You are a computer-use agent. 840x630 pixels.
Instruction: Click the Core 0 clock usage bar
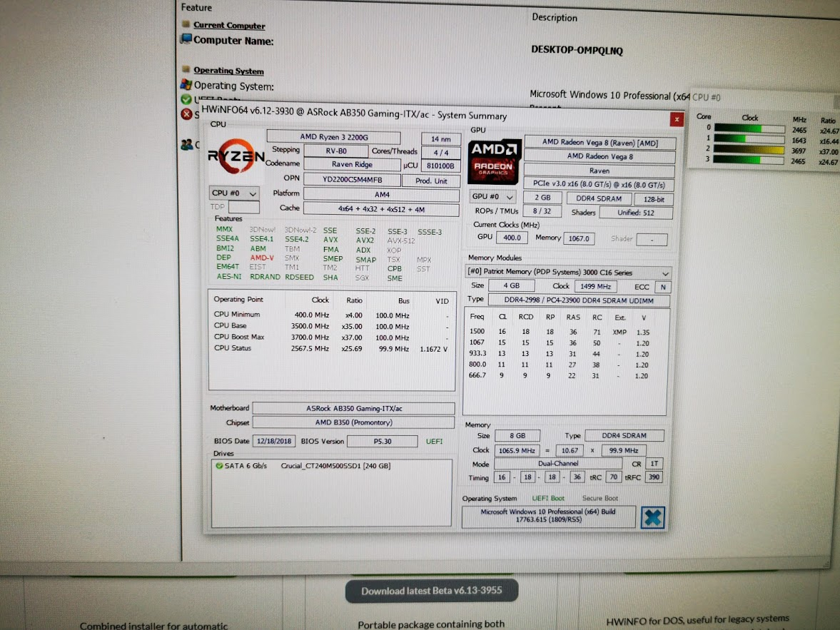pyautogui.click(x=749, y=128)
